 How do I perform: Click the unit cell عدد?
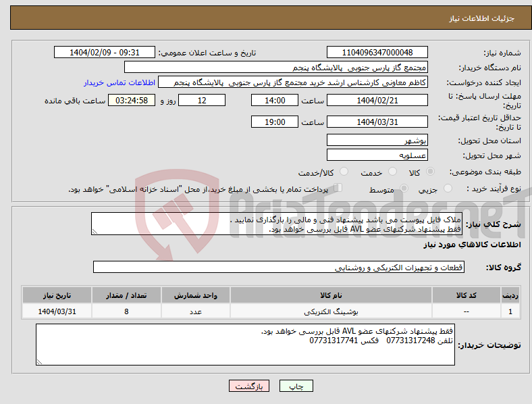(196, 311)
